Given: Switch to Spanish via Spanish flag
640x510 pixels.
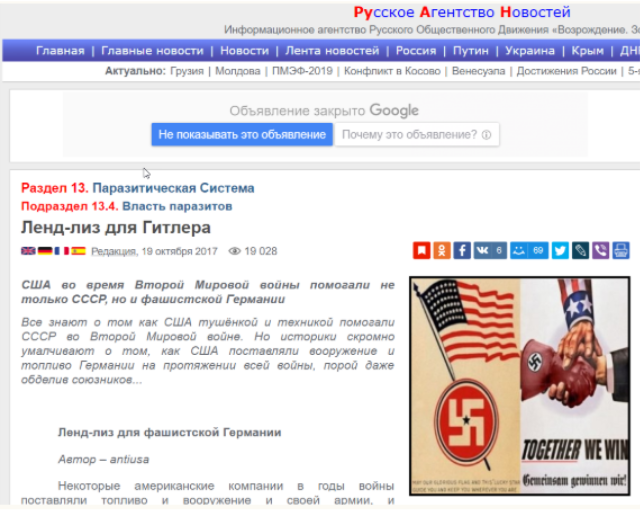Looking at the screenshot, I should tap(78, 251).
